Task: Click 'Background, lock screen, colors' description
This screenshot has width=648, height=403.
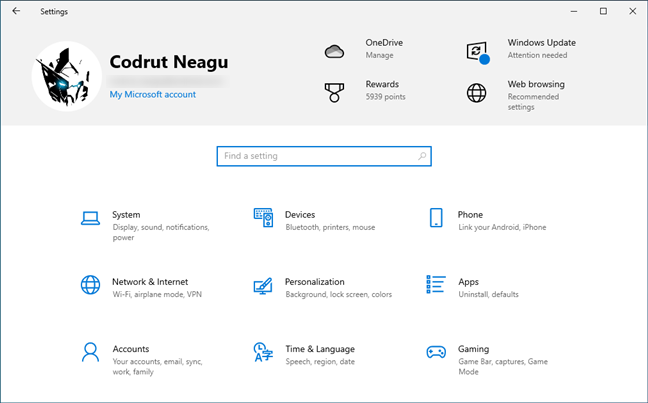Action: click(x=338, y=294)
